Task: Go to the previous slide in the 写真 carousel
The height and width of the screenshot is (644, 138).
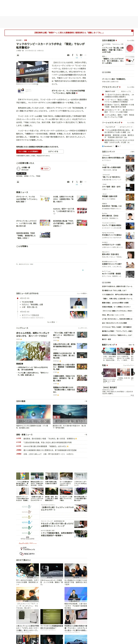Action: coord(103,373)
